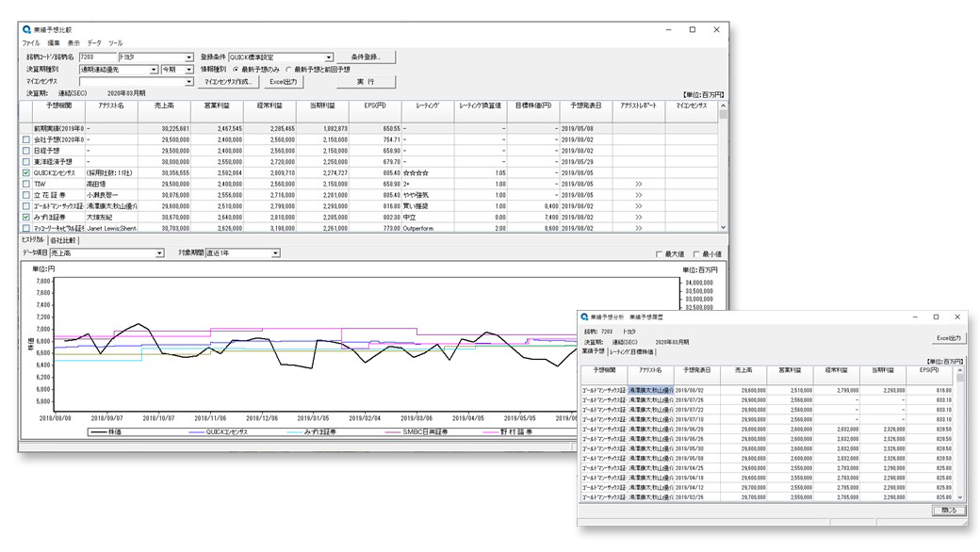Maximize the 業績予想履歴 window

pos(937,317)
